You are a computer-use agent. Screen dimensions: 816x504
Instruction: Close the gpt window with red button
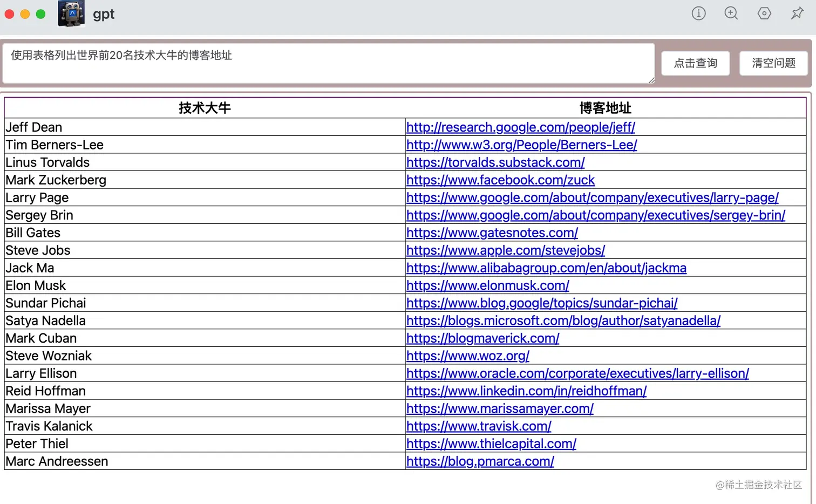9,14
